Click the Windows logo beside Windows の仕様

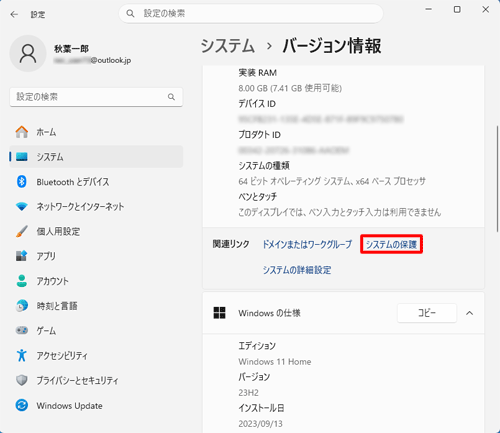219,313
